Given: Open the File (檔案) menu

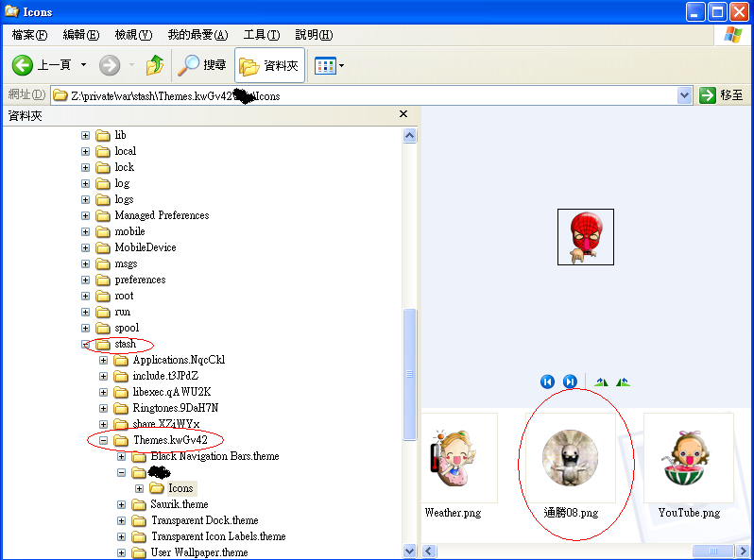Looking at the screenshot, I should [x=29, y=35].
